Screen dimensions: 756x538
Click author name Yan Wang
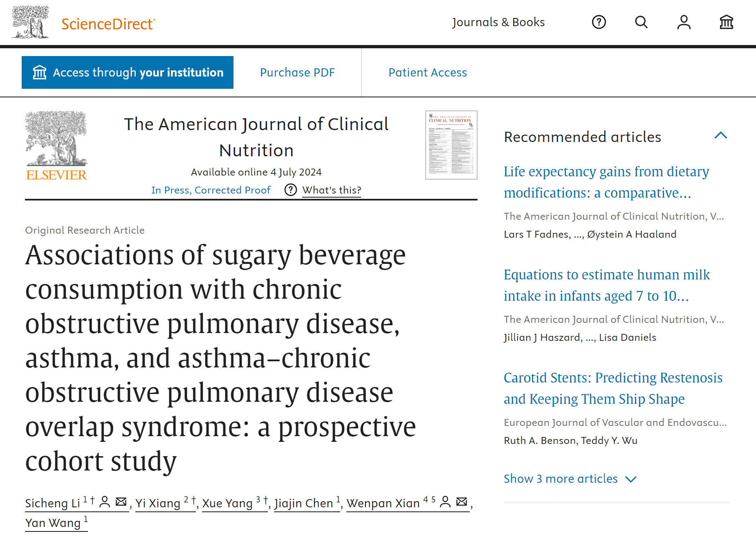53,523
